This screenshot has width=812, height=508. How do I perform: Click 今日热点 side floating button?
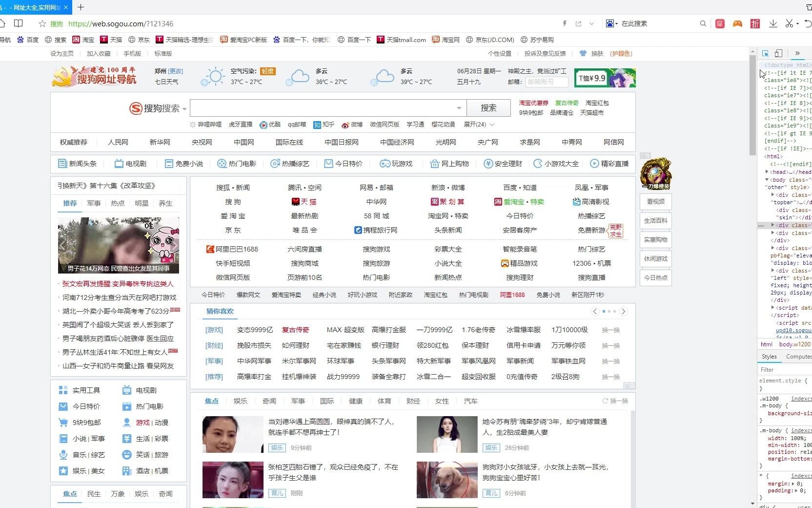[x=656, y=278]
